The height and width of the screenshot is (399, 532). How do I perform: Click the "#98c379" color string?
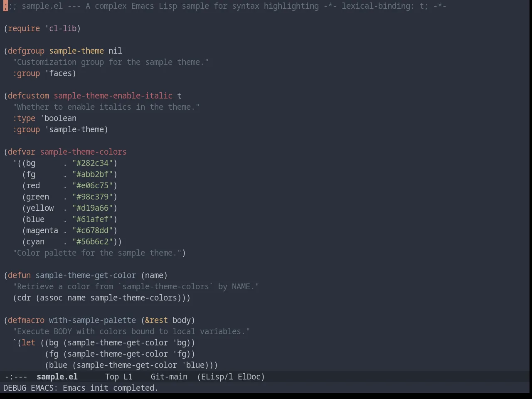tap(92, 197)
